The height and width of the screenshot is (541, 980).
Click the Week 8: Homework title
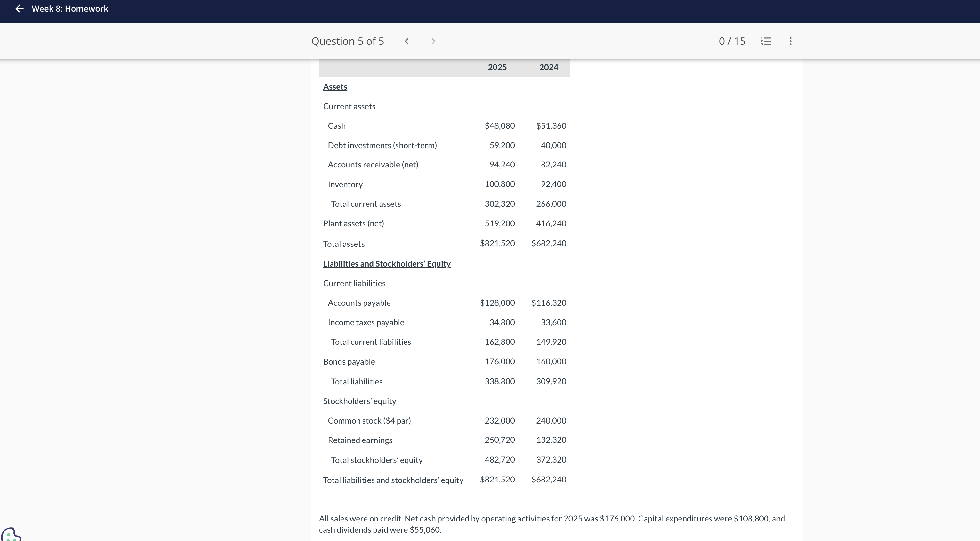(x=70, y=9)
